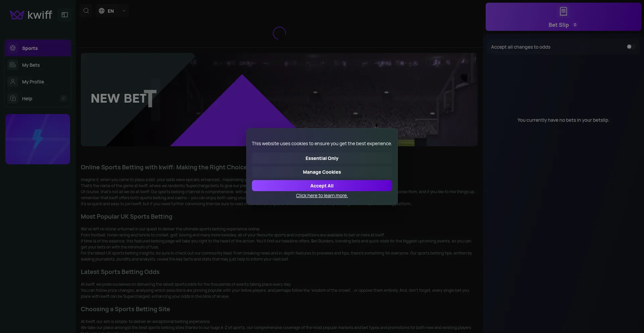Click the lightning bolt promo tile

click(x=38, y=139)
